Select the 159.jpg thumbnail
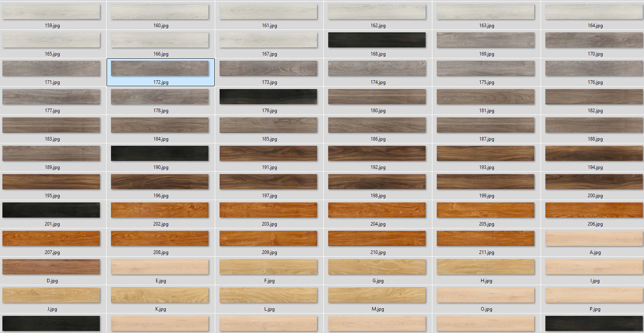 point(51,12)
